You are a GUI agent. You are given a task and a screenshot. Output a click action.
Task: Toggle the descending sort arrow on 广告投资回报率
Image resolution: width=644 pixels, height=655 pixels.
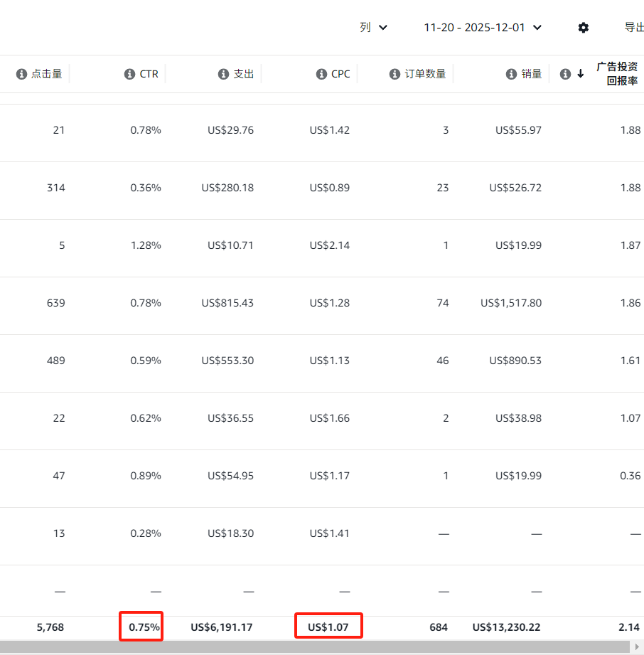coord(581,74)
